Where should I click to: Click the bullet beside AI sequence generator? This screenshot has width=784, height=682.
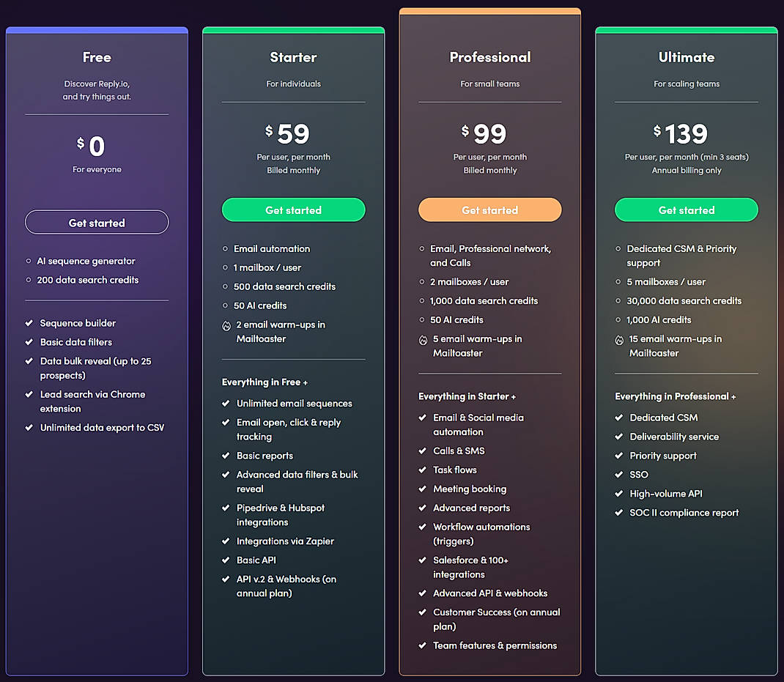coord(29,262)
